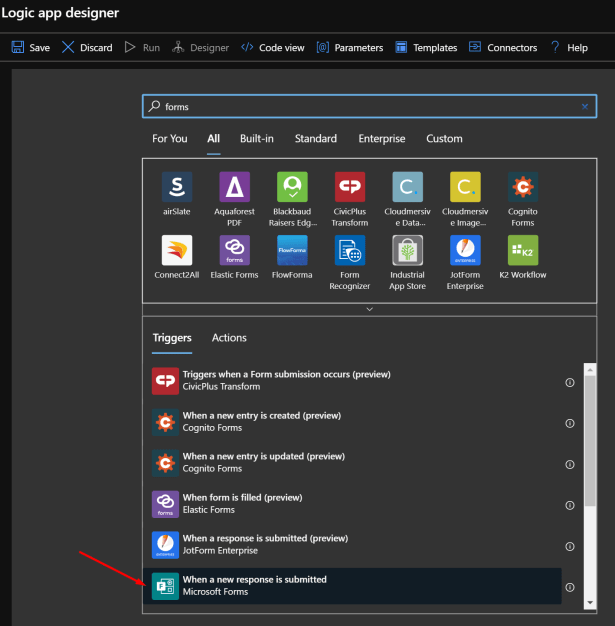Image resolution: width=615 pixels, height=626 pixels.
Task: Click the Run toolbar button
Action: click(x=142, y=48)
